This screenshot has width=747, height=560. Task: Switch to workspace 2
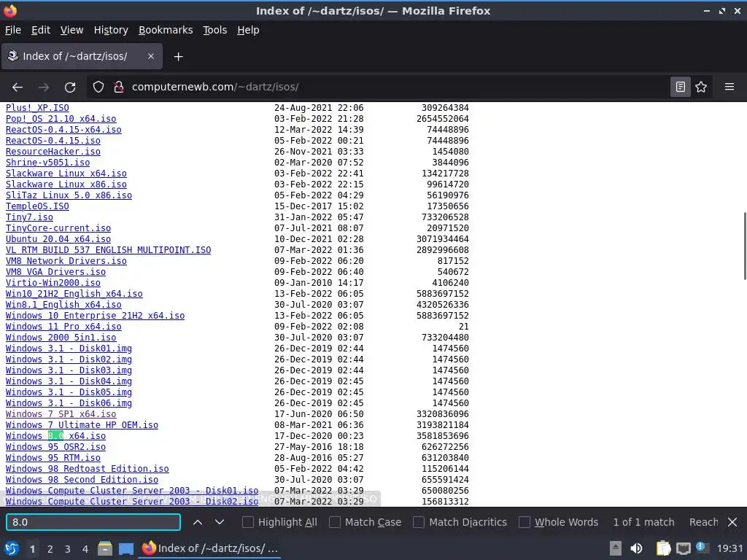click(50, 549)
